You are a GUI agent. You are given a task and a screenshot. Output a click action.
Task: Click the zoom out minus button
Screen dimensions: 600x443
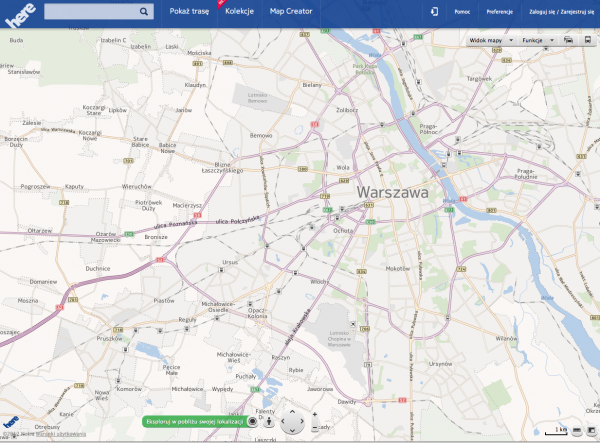coord(314,428)
